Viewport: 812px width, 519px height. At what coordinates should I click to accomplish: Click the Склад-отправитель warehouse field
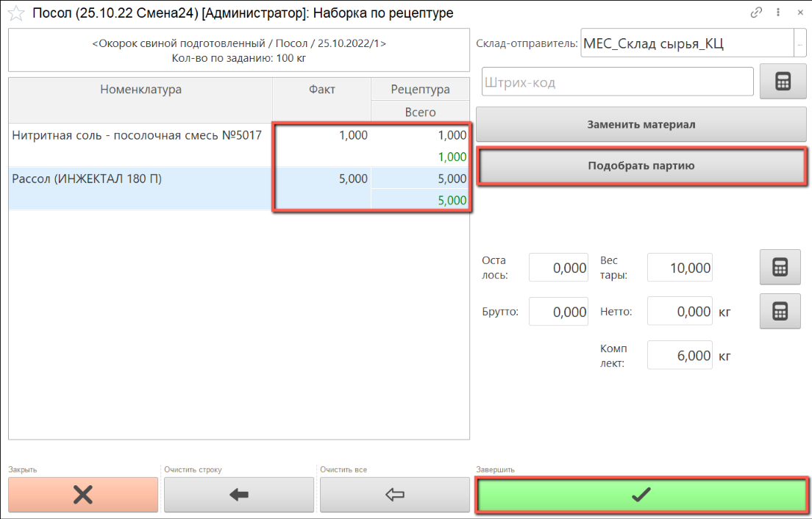point(686,43)
